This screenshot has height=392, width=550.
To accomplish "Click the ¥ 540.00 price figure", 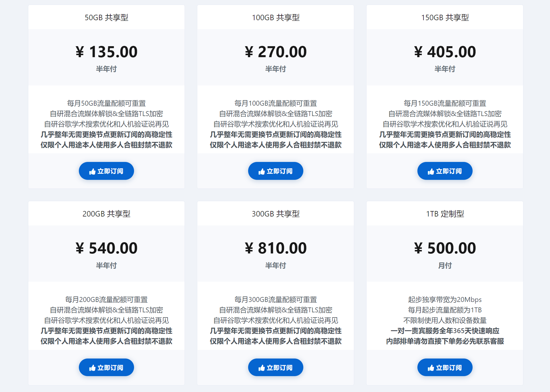I will pos(106,248).
